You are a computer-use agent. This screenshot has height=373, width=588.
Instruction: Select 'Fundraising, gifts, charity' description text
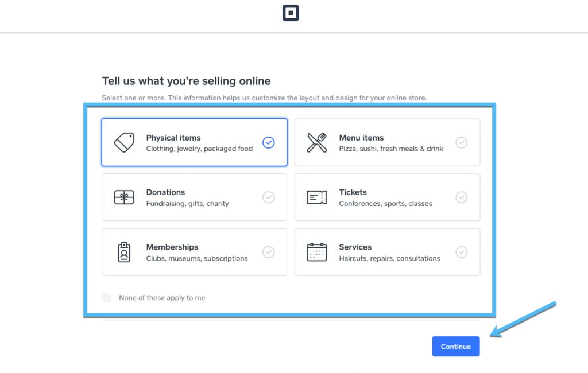pyautogui.click(x=187, y=204)
